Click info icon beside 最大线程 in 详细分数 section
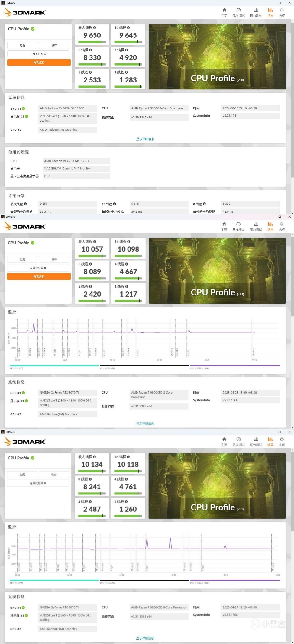 [25, 204]
